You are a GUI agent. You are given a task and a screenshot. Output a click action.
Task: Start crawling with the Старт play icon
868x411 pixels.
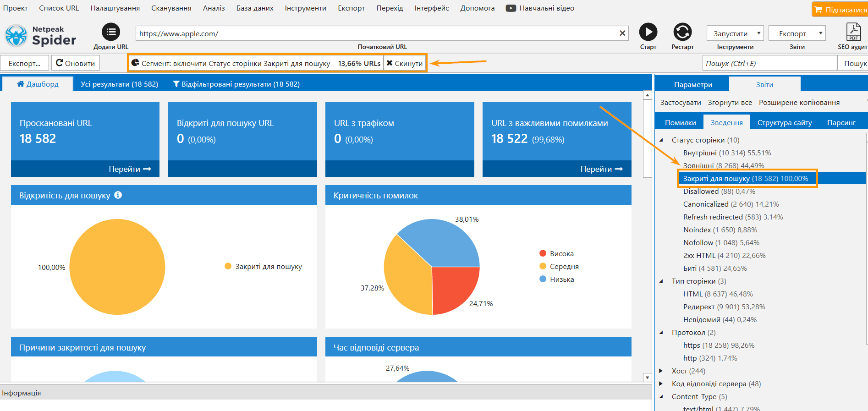point(648,32)
